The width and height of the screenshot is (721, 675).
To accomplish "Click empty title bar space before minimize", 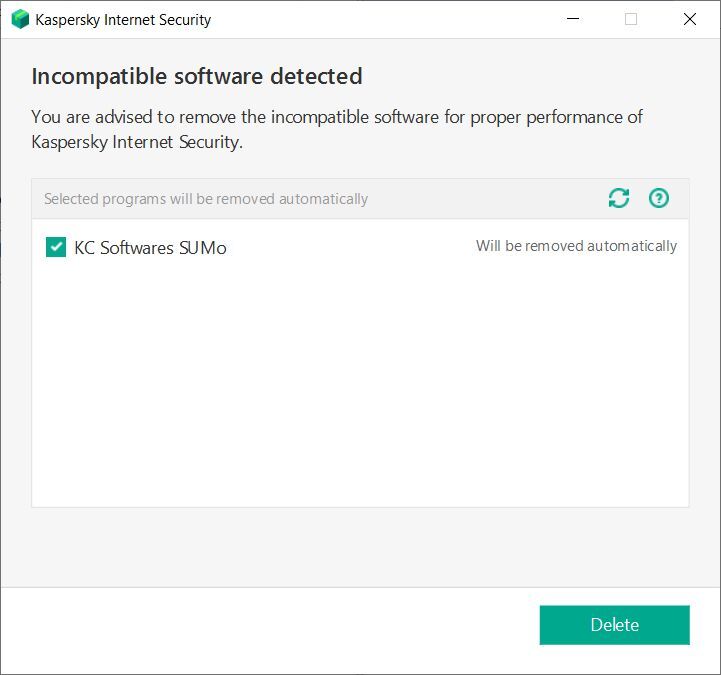I will (380, 19).
